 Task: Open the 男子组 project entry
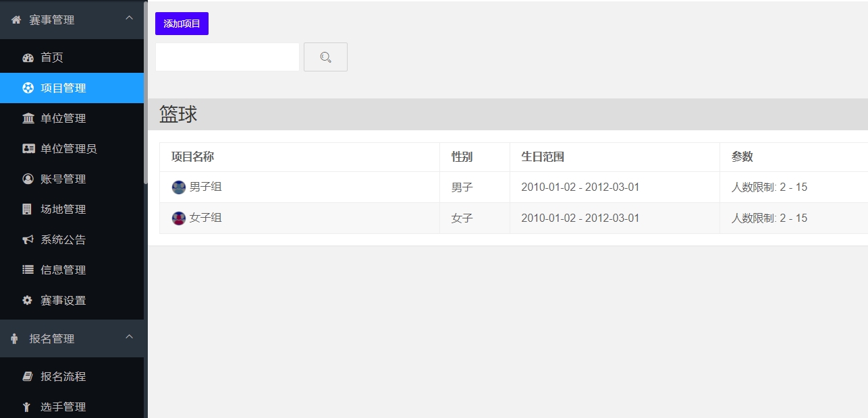point(205,187)
